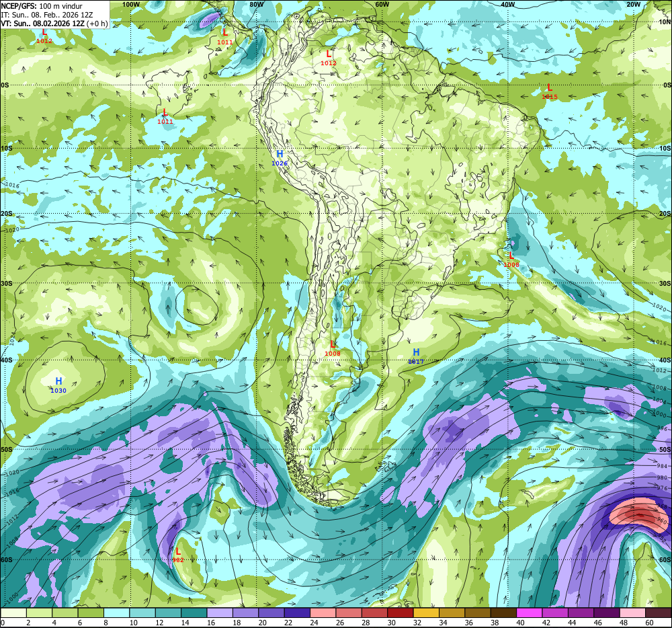Click the 80W longitude label

pyautogui.click(x=256, y=4)
